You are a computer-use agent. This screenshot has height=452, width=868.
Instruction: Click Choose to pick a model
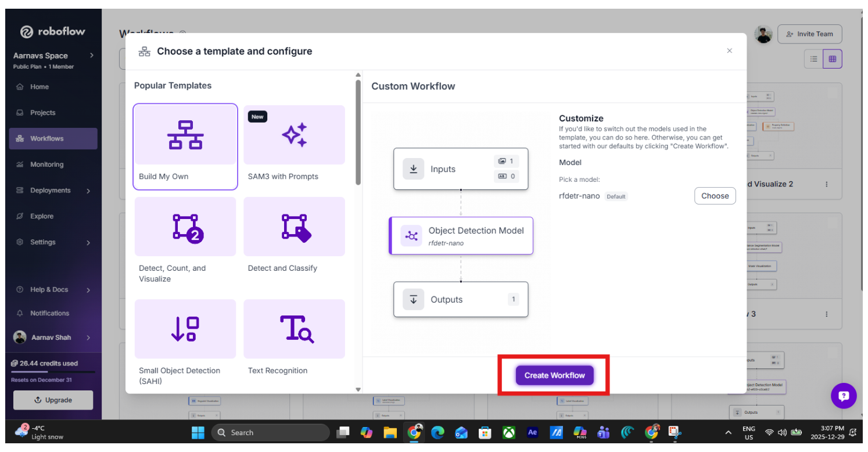[x=715, y=196]
